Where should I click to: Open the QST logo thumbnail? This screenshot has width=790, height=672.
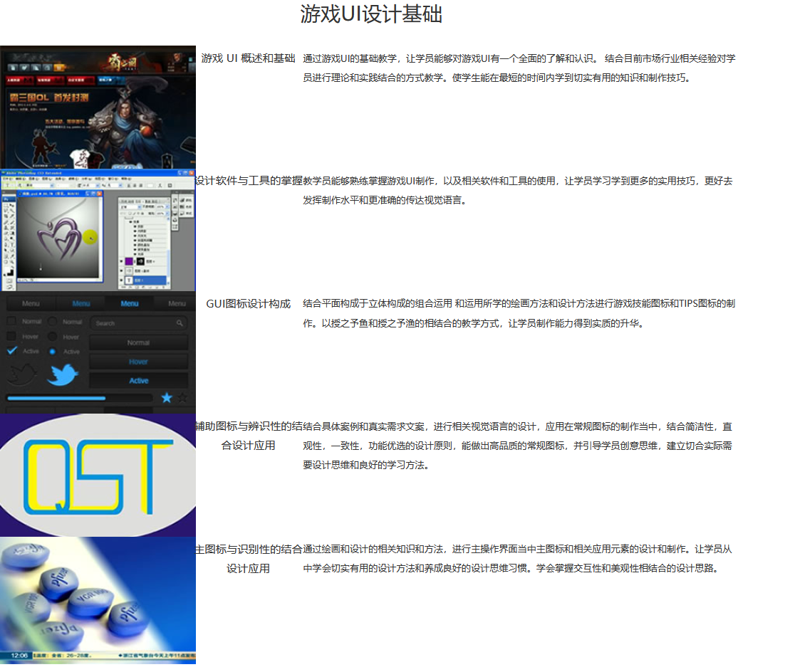pyautogui.click(x=98, y=476)
